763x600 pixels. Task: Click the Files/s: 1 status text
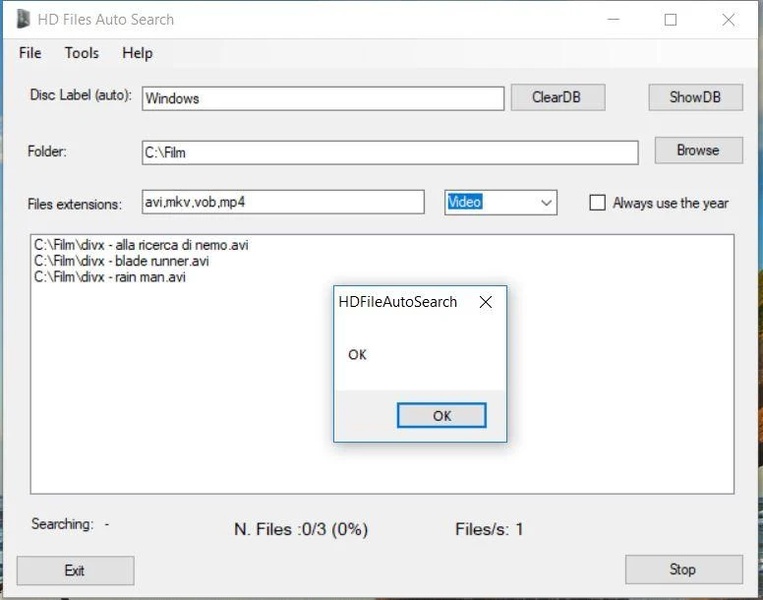[x=489, y=529]
